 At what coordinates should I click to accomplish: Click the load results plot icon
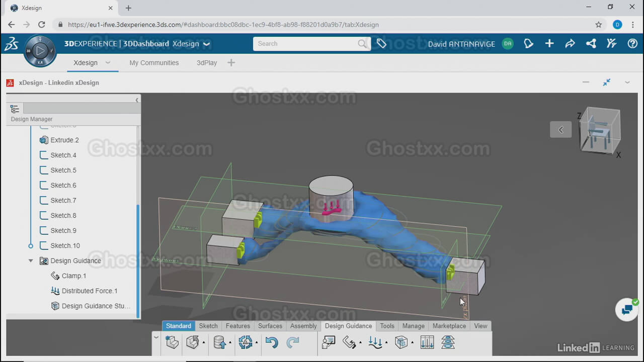[x=427, y=342]
